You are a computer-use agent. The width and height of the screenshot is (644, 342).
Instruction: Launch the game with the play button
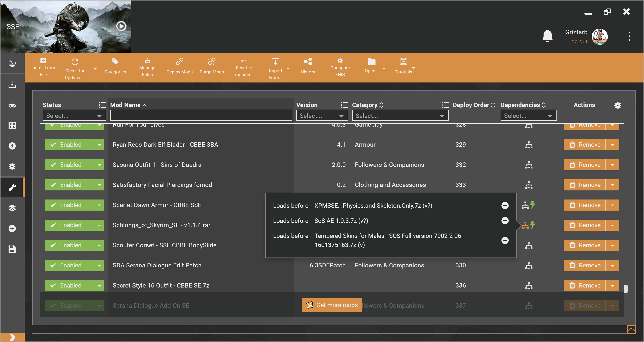[121, 26]
